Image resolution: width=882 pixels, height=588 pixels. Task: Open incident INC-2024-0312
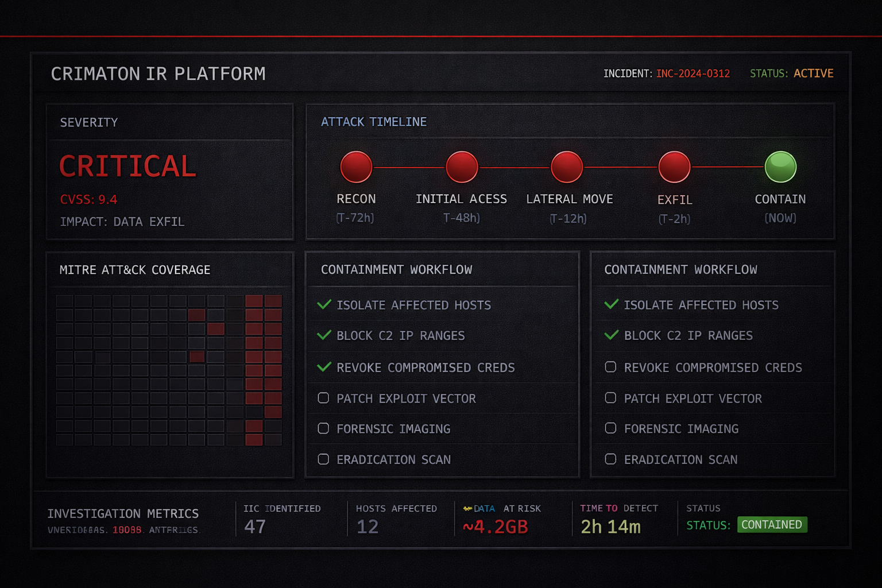click(x=693, y=73)
